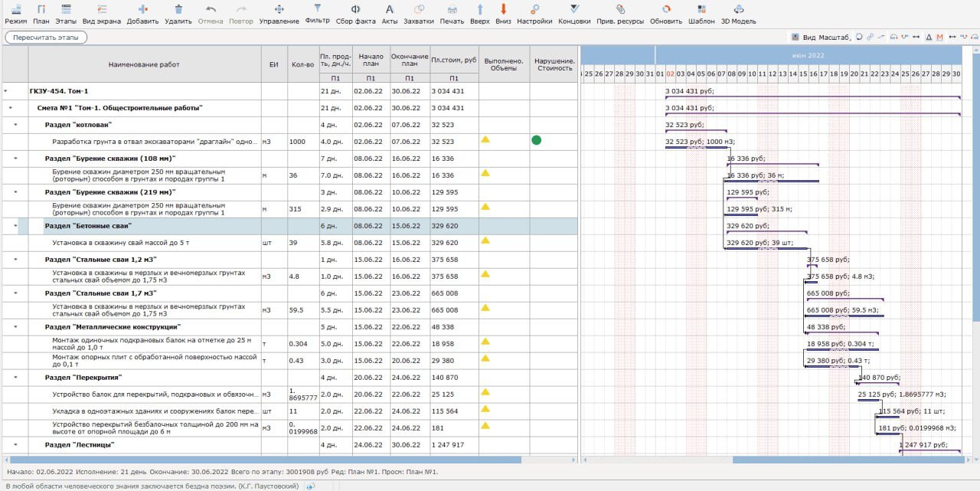The height and width of the screenshot is (491, 980).
Task: Toggle the triangle marker button in Gantt toolbar
Action: pyautogui.click(x=929, y=38)
